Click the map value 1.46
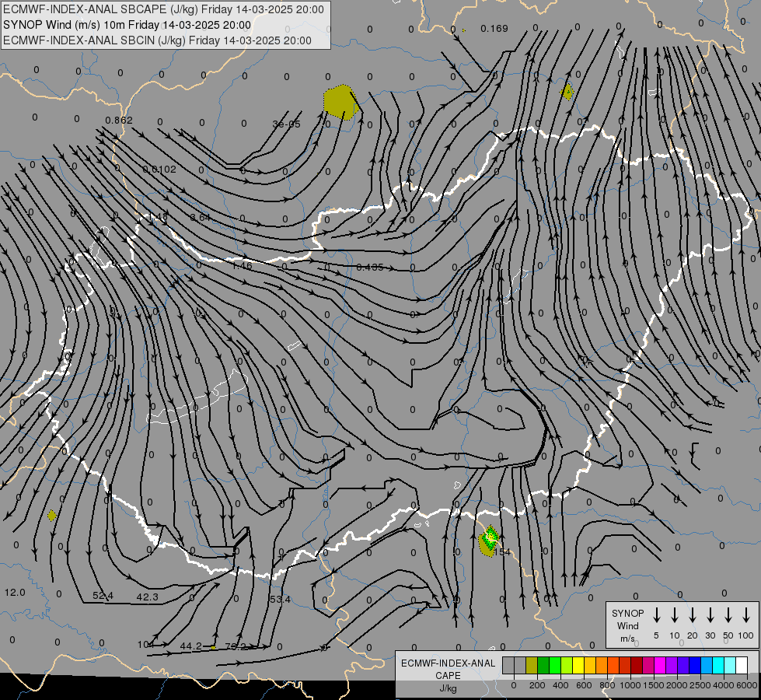 point(242,265)
